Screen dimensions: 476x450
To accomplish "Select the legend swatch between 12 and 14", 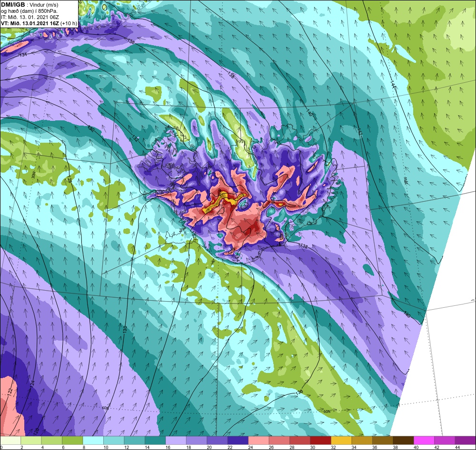I will coord(135,440).
